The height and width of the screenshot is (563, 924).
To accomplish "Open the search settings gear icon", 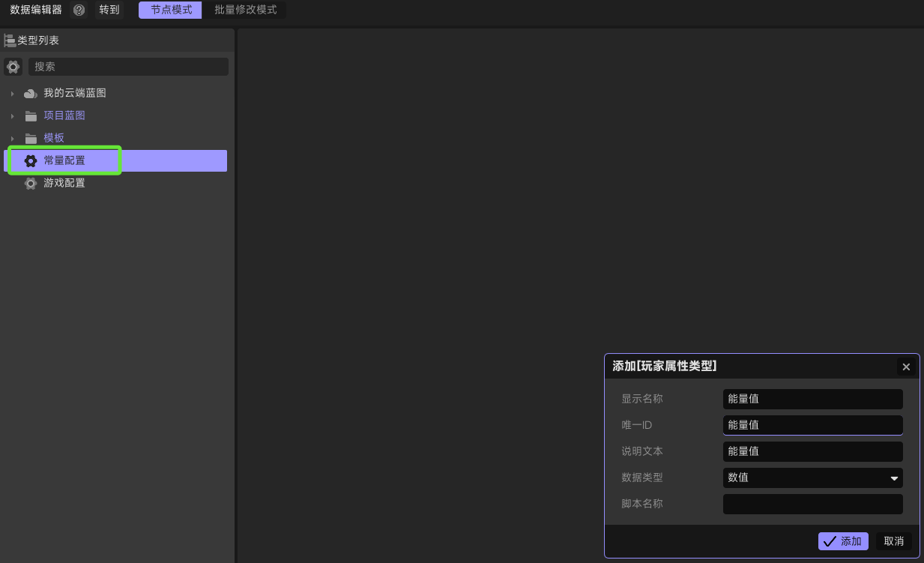I will pos(13,67).
